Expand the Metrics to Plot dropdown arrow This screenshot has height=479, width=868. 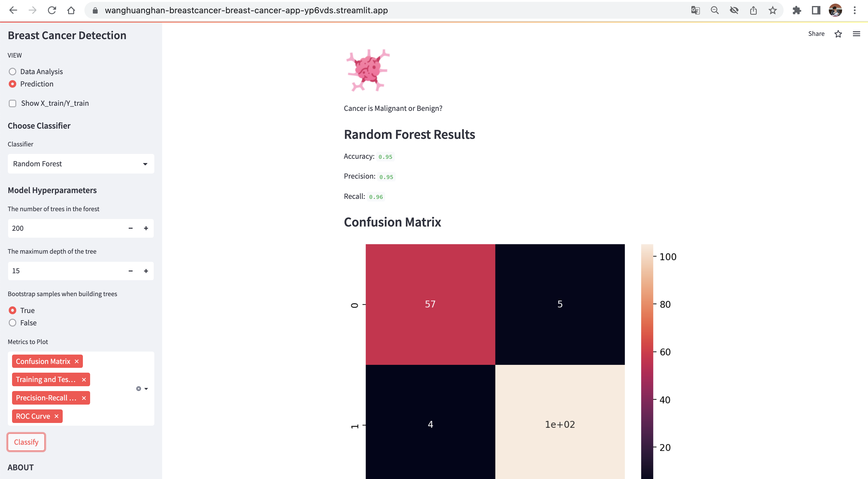coord(146,389)
